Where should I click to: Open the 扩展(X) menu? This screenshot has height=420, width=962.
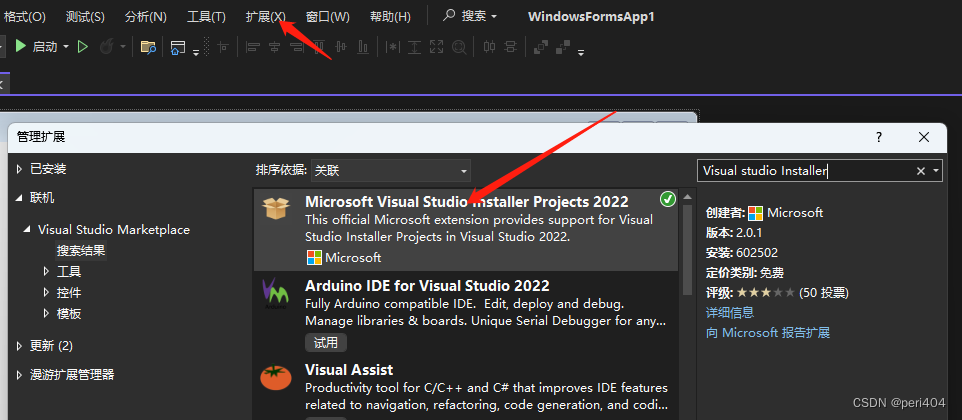pos(265,17)
